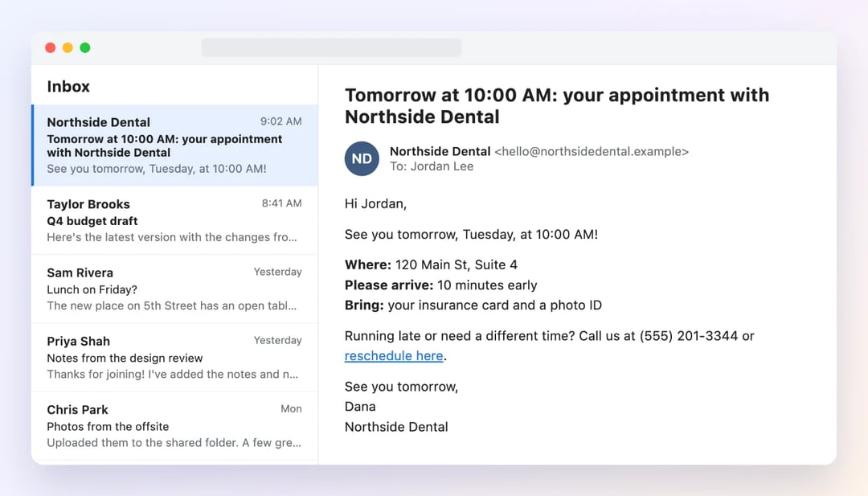Click phone number (555) 201-3344

(688, 336)
